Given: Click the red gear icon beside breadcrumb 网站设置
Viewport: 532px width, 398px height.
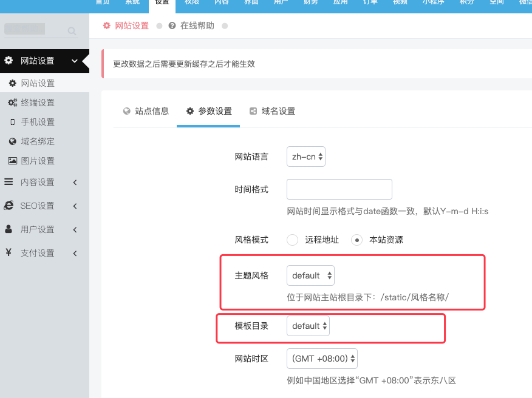Looking at the screenshot, I should (x=106, y=25).
